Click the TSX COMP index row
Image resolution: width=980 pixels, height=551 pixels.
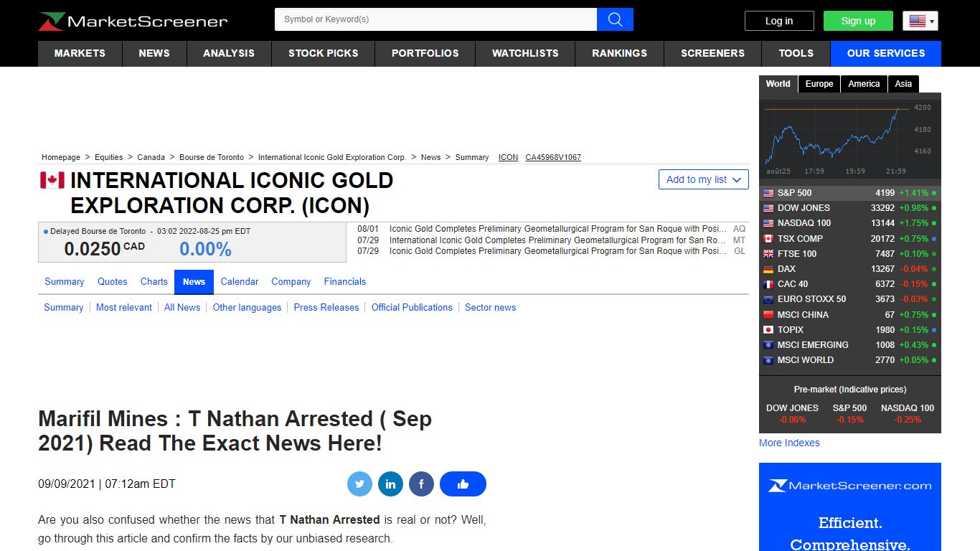point(850,239)
